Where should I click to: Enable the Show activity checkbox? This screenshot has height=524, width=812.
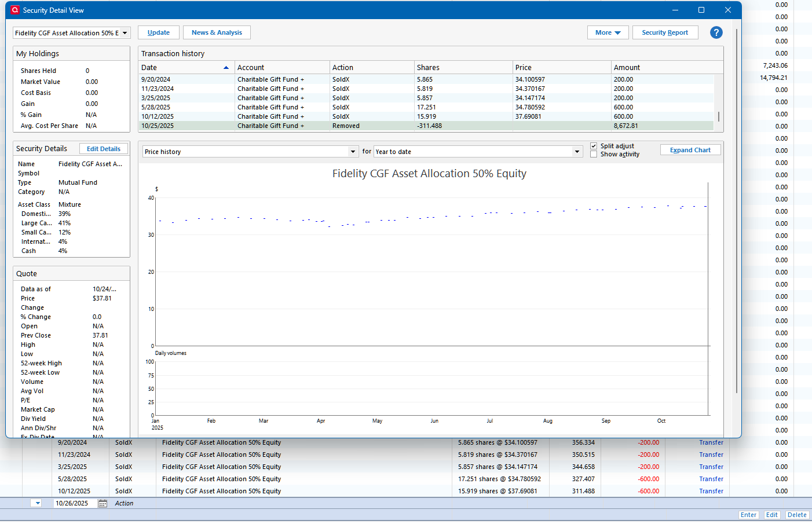(594, 154)
